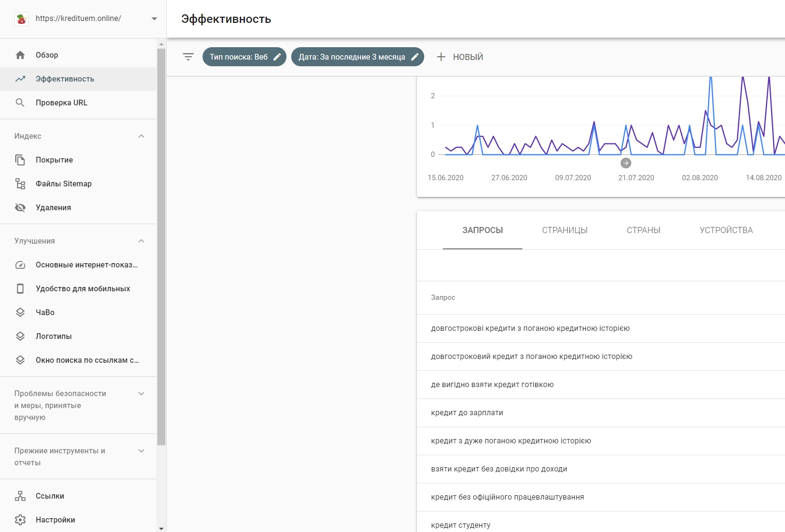Open the Настройки gear icon
The height and width of the screenshot is (532, 785).
point(20,520)
